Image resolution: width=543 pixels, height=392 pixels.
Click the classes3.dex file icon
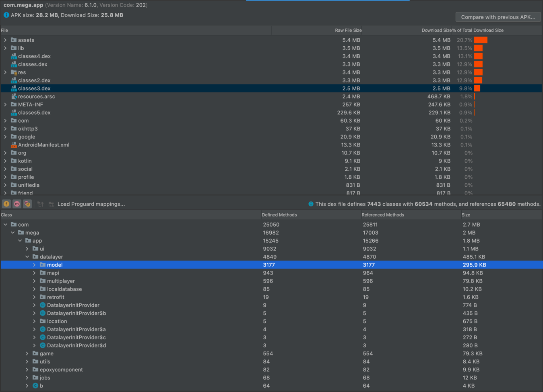tap(14, 89)
